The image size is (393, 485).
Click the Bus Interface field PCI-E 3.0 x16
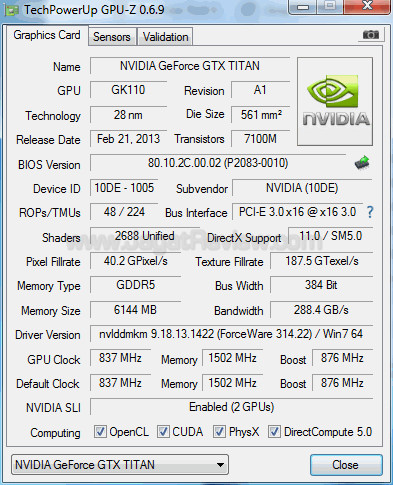coord(297,212)
